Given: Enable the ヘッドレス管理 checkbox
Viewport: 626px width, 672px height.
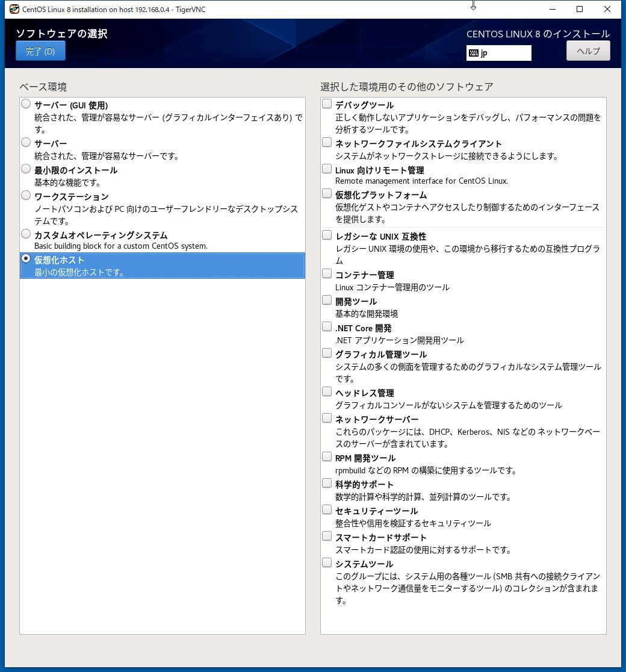Looking at the screenshot, I should click(x=327, y=392).
